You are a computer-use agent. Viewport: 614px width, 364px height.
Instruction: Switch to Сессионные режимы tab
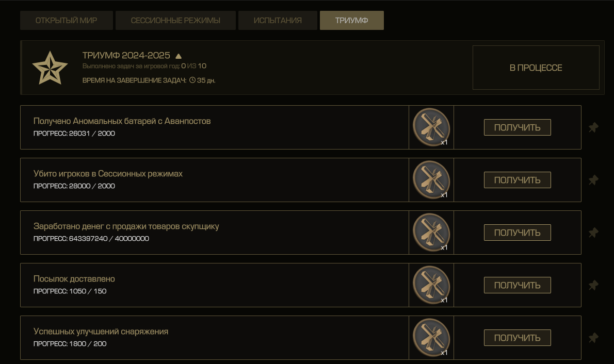click(x=175, y=21)
